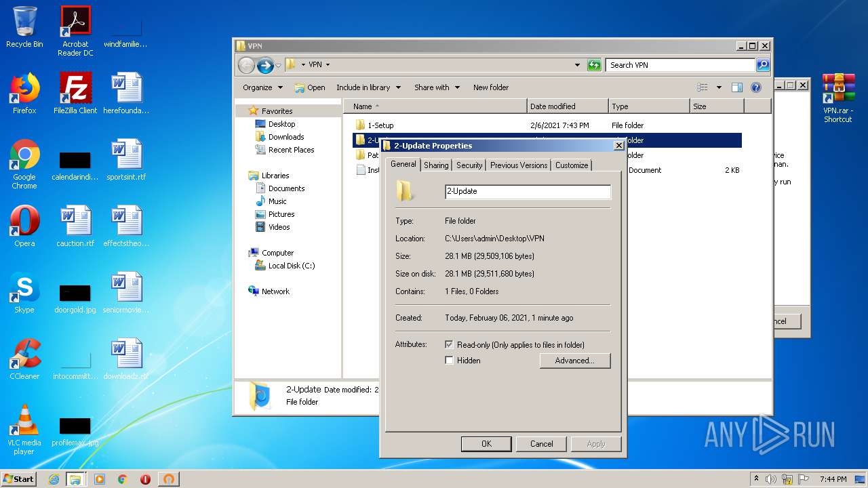
Task: Toggle the Read-only attribute checkbox
Action: click(449, 345)
